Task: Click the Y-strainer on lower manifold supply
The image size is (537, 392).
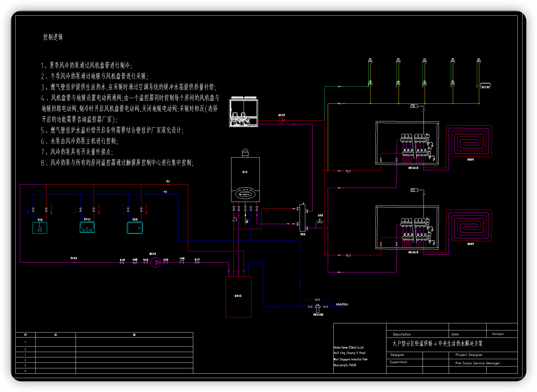Action: pyautogui.click(x=348, y=255)
